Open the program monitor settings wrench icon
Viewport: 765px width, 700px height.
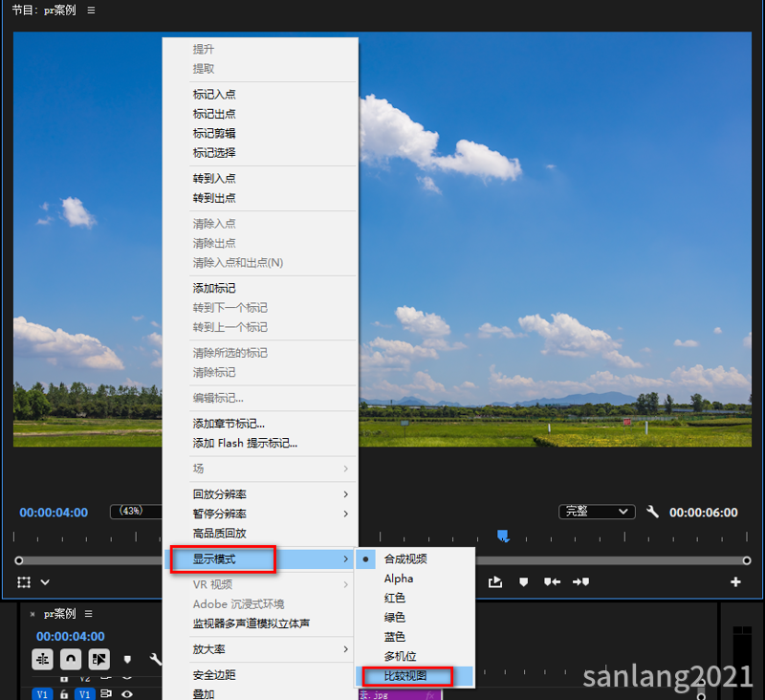coord(652,512)
